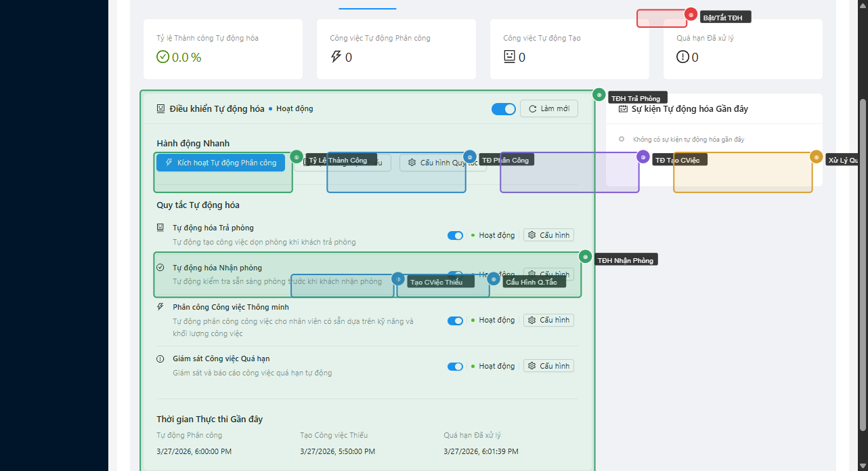Viewport: 868px width, 471px height.
Task: Click the lightning icon in Công việc Tự động Phân công card
Action: coord(336,57)
